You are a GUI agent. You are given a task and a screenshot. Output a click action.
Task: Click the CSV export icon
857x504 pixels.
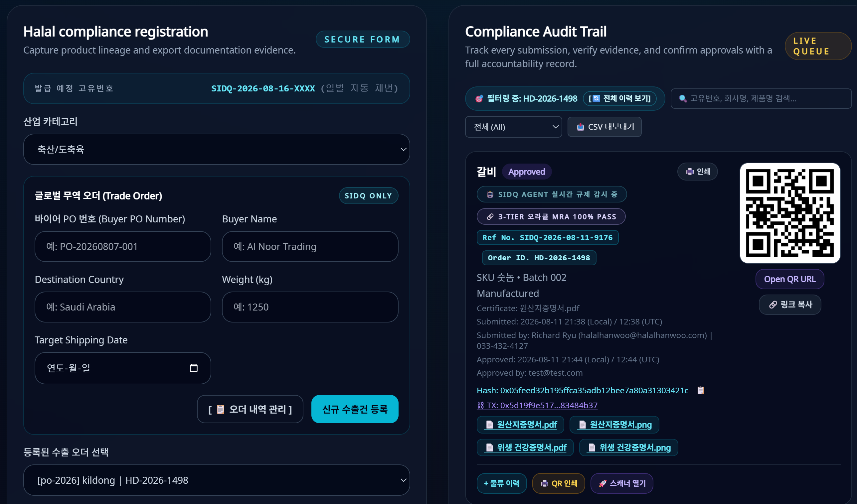tap(581, 127)
